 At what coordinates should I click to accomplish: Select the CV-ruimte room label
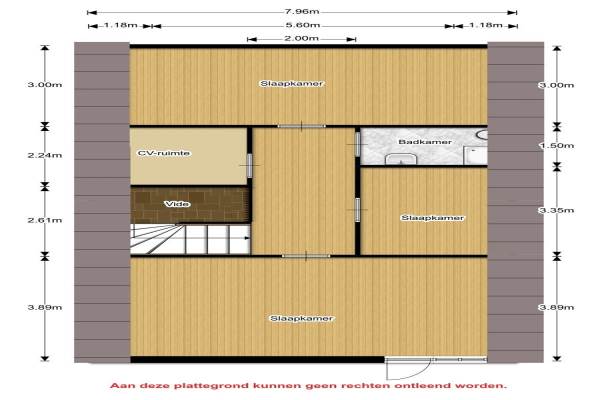[x=163, y=153]
